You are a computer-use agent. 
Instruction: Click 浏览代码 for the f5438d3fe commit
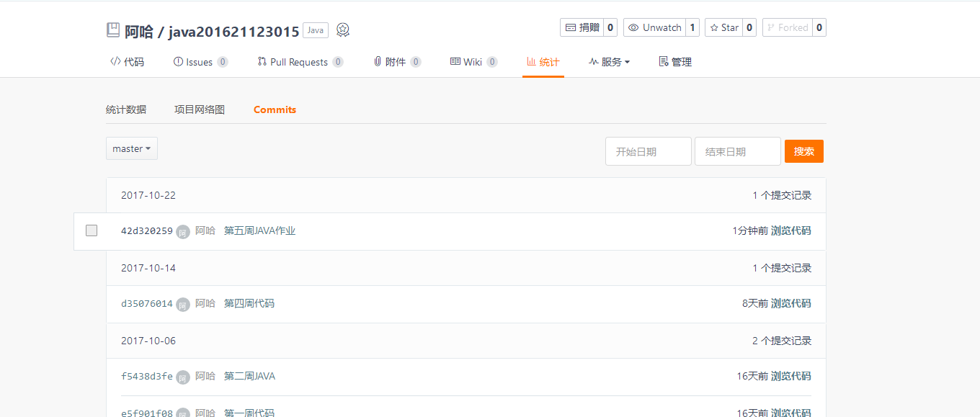[x=791, y=377]
